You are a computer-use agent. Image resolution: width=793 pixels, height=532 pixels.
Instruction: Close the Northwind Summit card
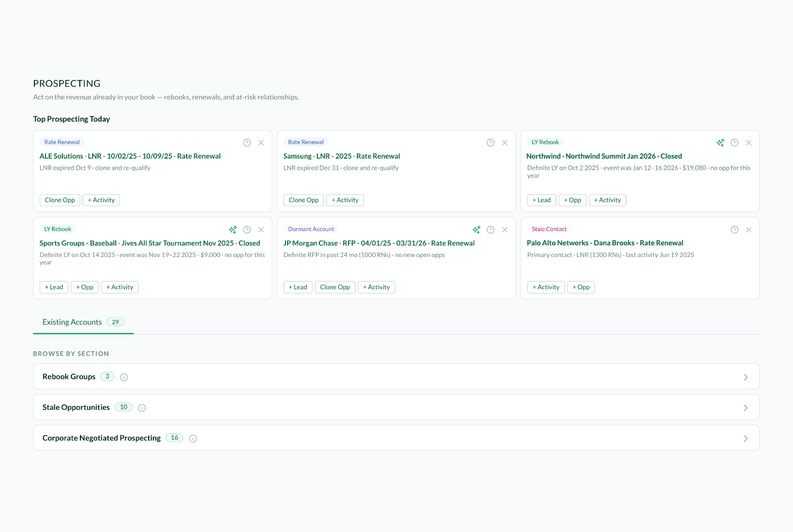pos(749,143)
